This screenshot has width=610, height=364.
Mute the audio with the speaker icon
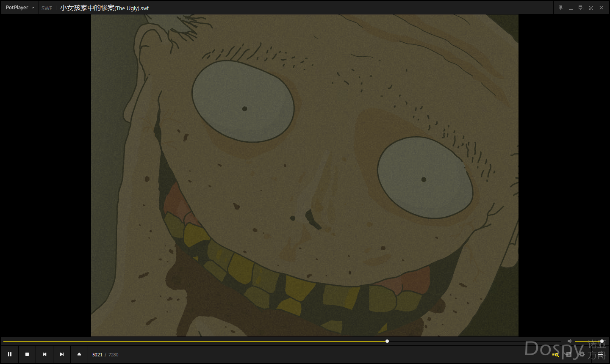click(x=570, y=341)
